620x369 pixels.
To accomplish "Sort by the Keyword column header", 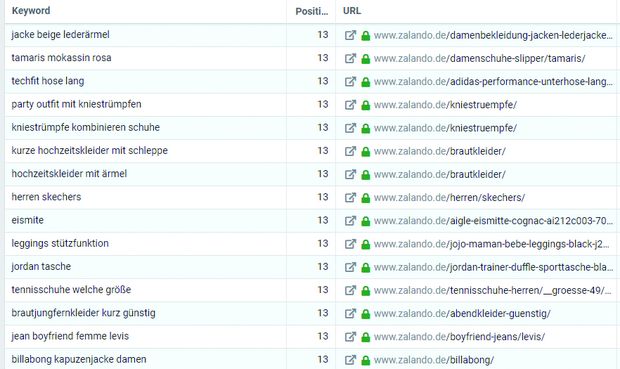I will 31,11.
